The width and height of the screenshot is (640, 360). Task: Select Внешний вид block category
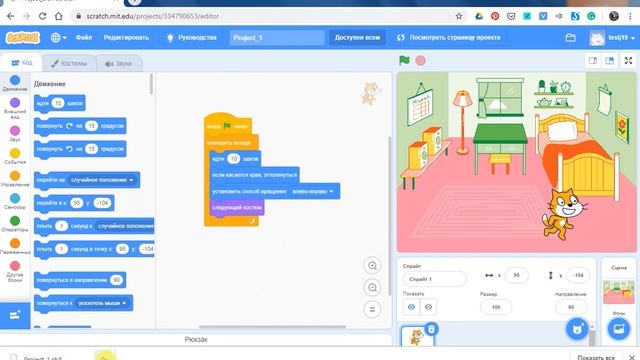click(15, 108)
